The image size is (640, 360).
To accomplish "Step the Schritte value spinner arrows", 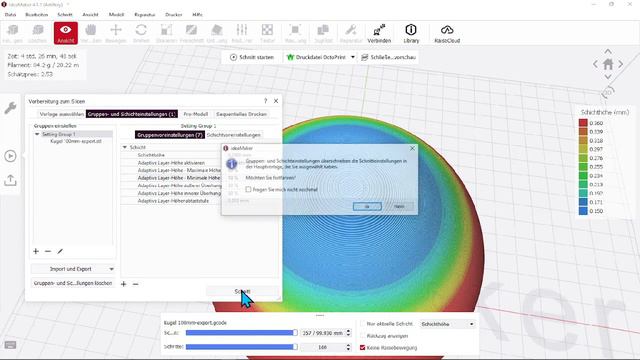I will click(348, 347).
